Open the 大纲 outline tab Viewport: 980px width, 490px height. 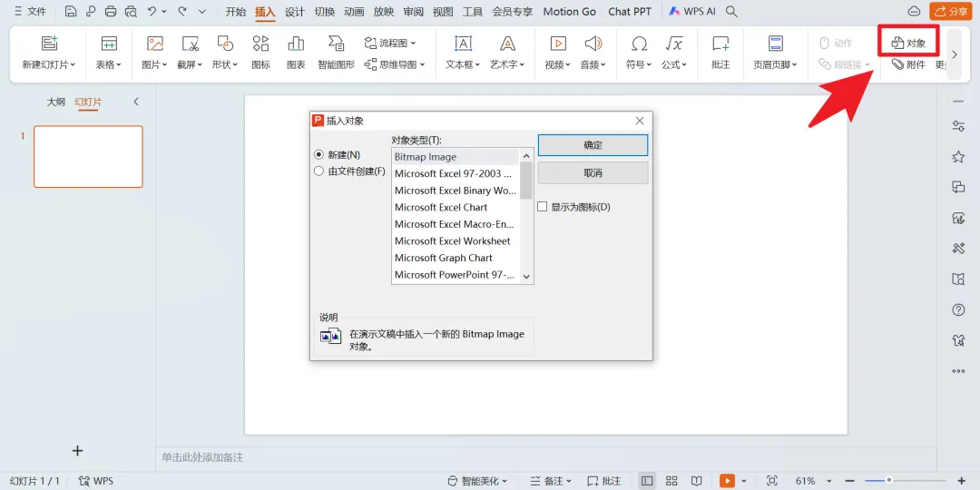point(55,102)
